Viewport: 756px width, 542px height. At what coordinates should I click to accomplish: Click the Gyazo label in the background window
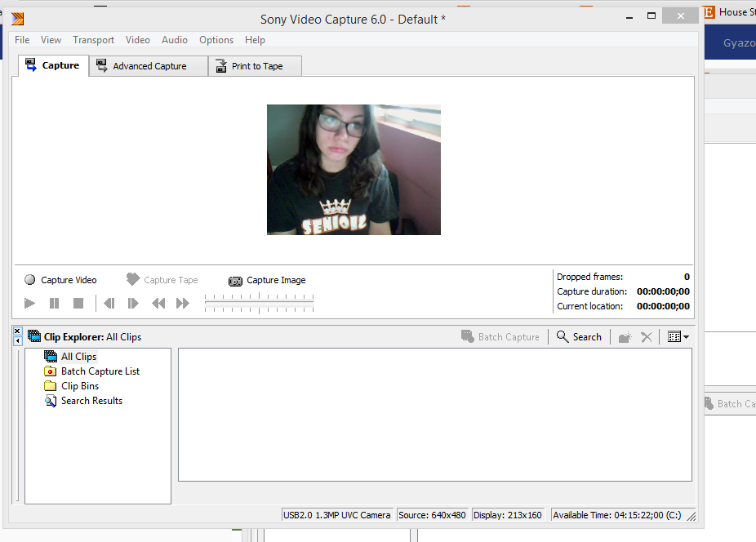pyautogui.click(x=739, y=43)
